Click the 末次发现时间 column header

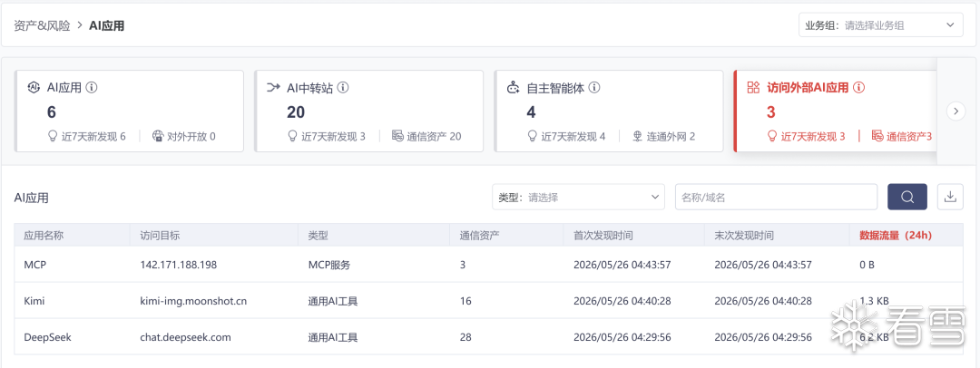tap(744, 236)
